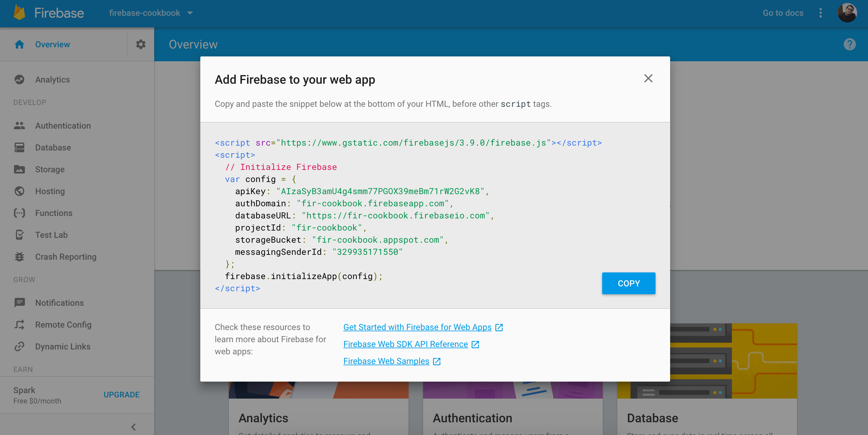Click the Analytics sidebar icon
The width and height of the screenshot is (868, 435).
[19, 79]
